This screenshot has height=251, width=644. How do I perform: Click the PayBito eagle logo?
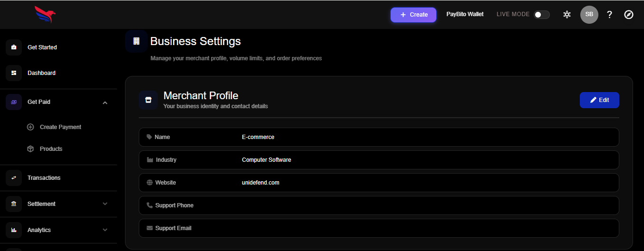coord(45,15)
